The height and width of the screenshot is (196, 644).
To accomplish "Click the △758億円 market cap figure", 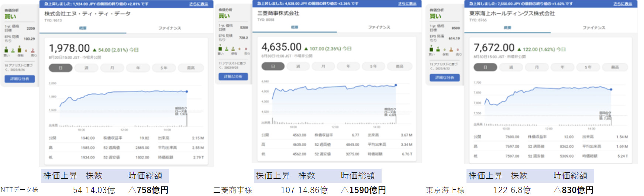I will click(x=148, y=190).
